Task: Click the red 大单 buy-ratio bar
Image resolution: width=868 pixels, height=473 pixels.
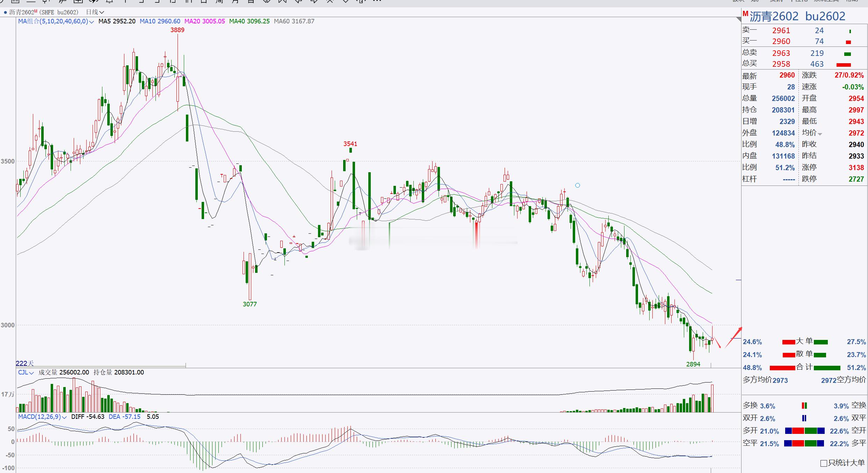Action: click(x=789, y=342)
